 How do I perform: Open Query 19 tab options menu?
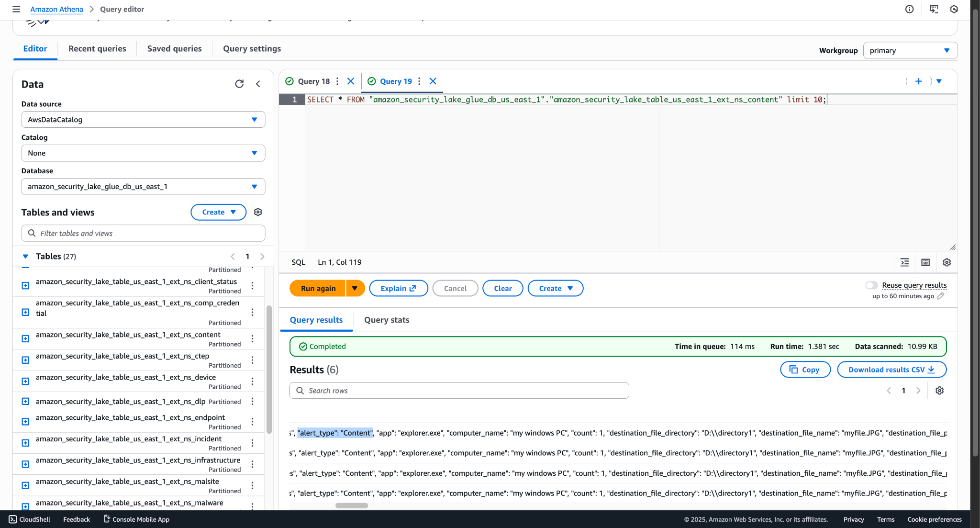[x=419, y=81]
